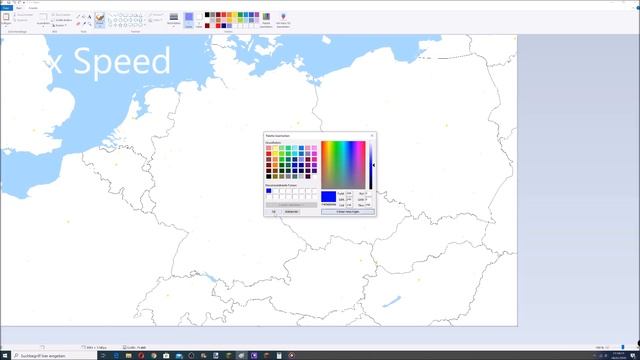Click the Pinsel (brushes) tool icon
Screen dimensions: 640x360
point(100,18)
